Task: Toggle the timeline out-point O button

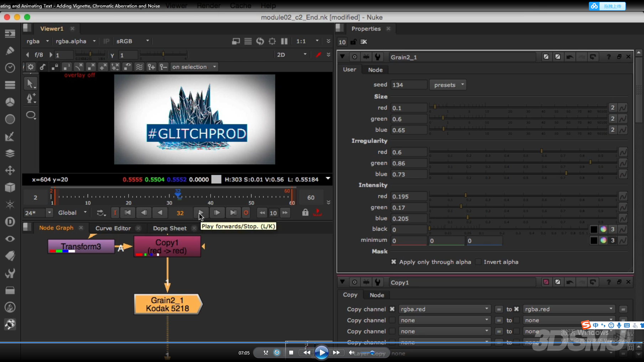Action: pos(246,213)
